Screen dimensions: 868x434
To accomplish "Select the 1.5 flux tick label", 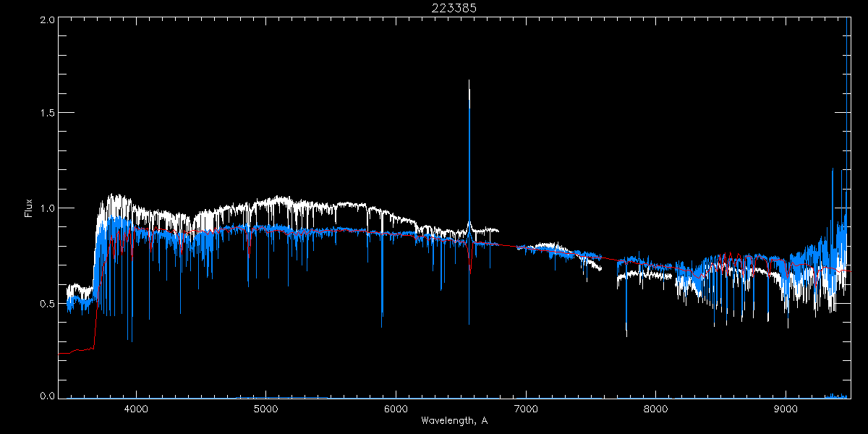I will pyautogui.click(x=46, y=113).
